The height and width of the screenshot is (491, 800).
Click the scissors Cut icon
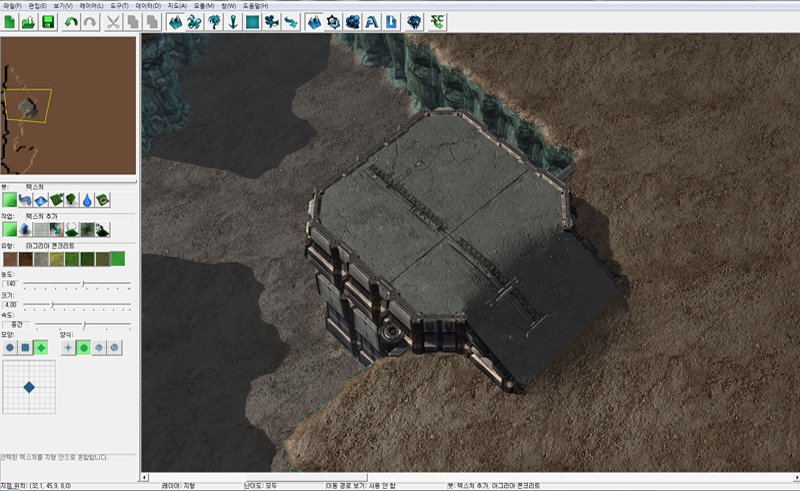point(113,22)
